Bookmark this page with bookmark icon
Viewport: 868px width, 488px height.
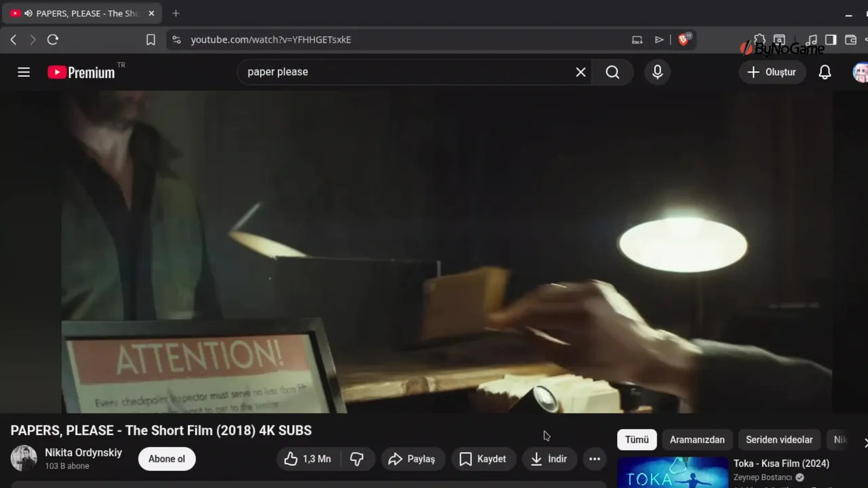coord(151,40)
